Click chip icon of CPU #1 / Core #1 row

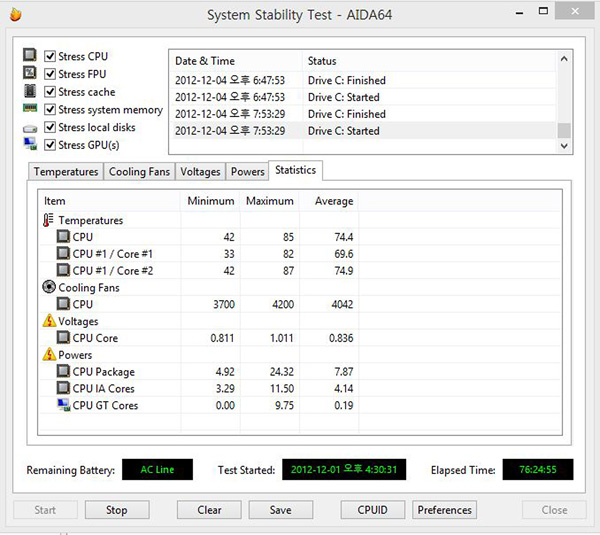tap(63, 253)
